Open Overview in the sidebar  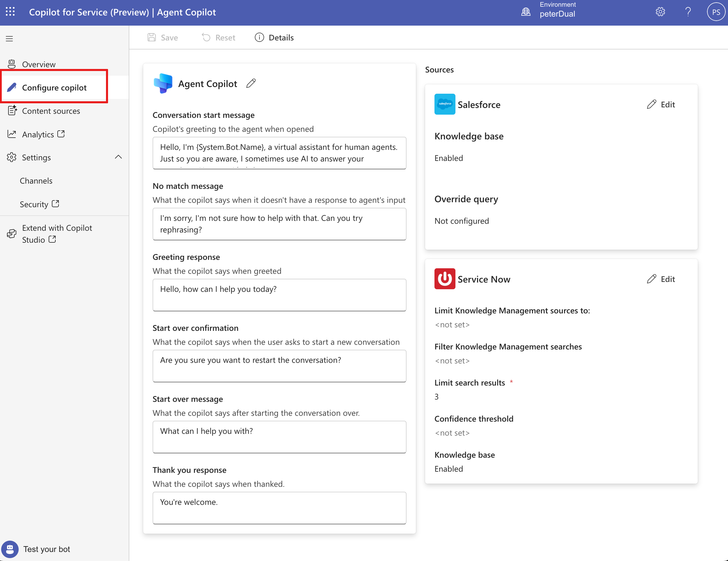(x=39, y=64)
